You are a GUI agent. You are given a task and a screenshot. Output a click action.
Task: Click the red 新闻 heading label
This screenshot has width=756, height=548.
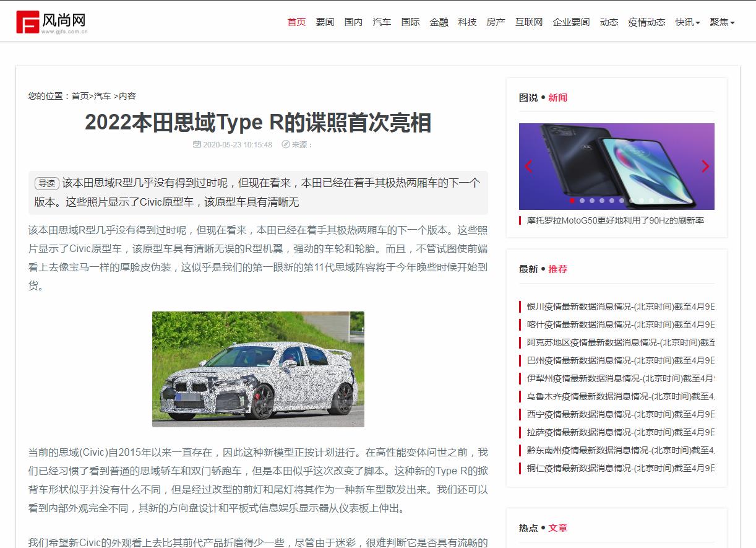[557, 97]
